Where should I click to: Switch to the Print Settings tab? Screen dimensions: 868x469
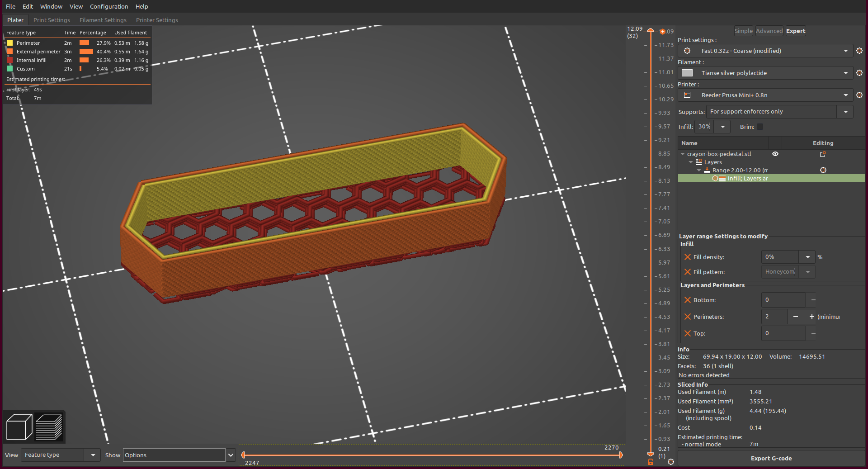tap(52, 20)
